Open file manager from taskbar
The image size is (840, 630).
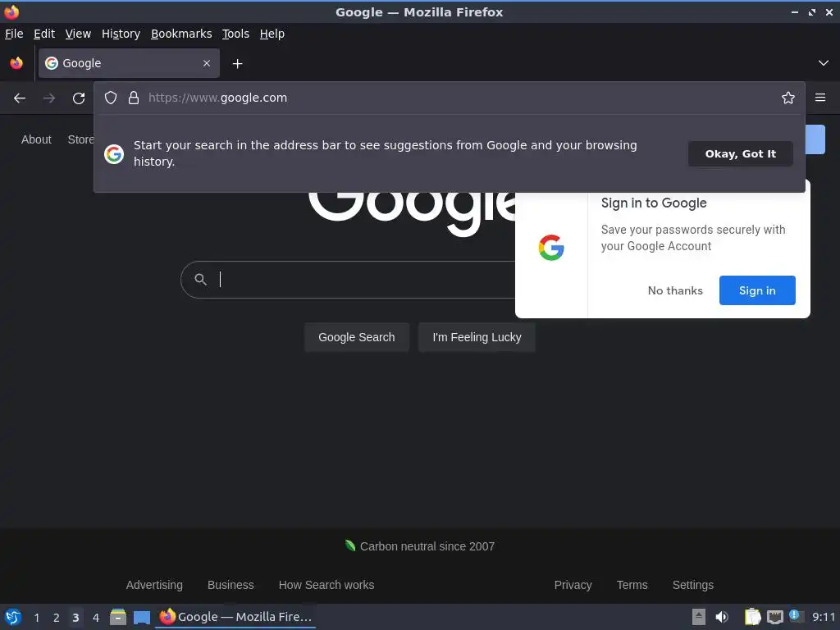(118, 617)
